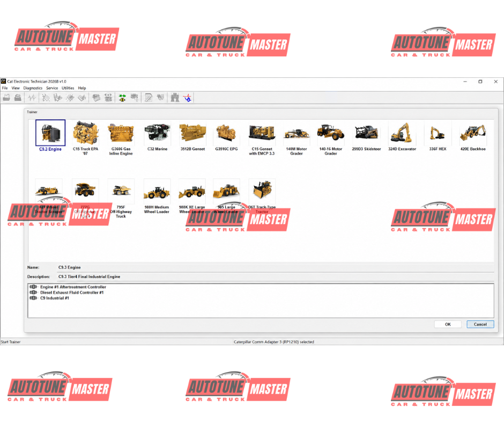Click the 'Start Trainer' status bar text
Image resolution: width=504 pixels, height=423 pixels.
11,342
